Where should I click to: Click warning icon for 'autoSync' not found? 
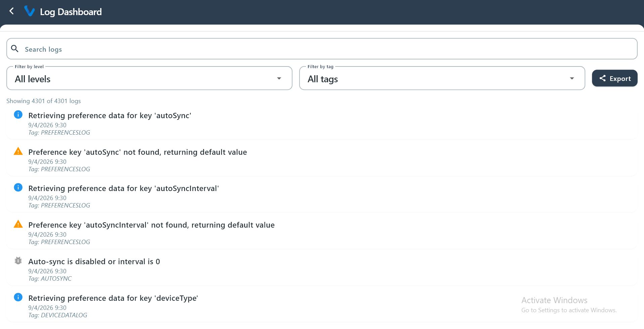18,151
